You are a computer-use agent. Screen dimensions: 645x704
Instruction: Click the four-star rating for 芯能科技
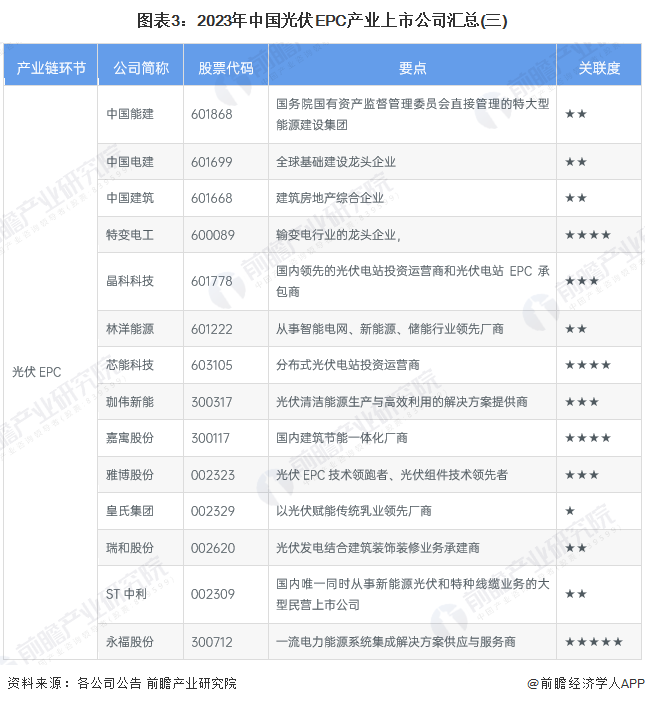pyautogui.click(x=588, y=365)
